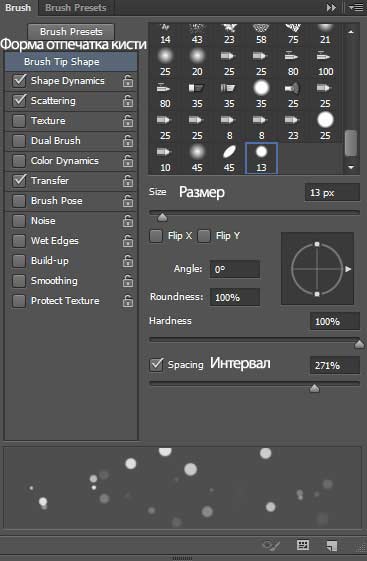Click the lock icon beside Noise
This screenshot has height=561, width=367.
click(x=128, y=221)
